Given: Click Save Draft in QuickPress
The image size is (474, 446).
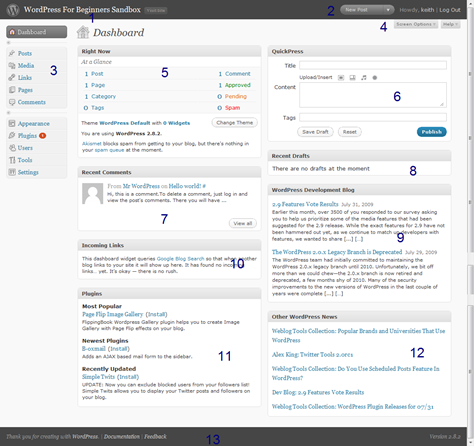Looking at the screenshot, I should pyautogui.click(x=315, y=132).
